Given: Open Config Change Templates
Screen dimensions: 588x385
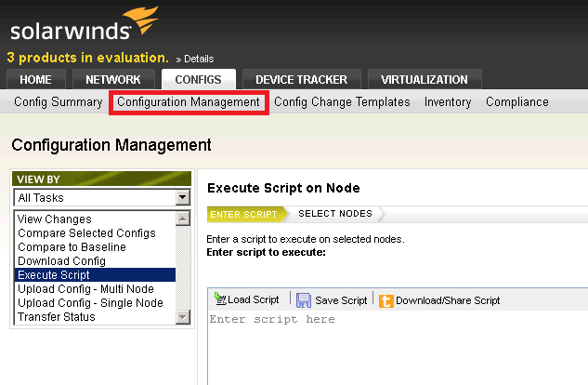Looking at the screenshot, I should (342, 102).
